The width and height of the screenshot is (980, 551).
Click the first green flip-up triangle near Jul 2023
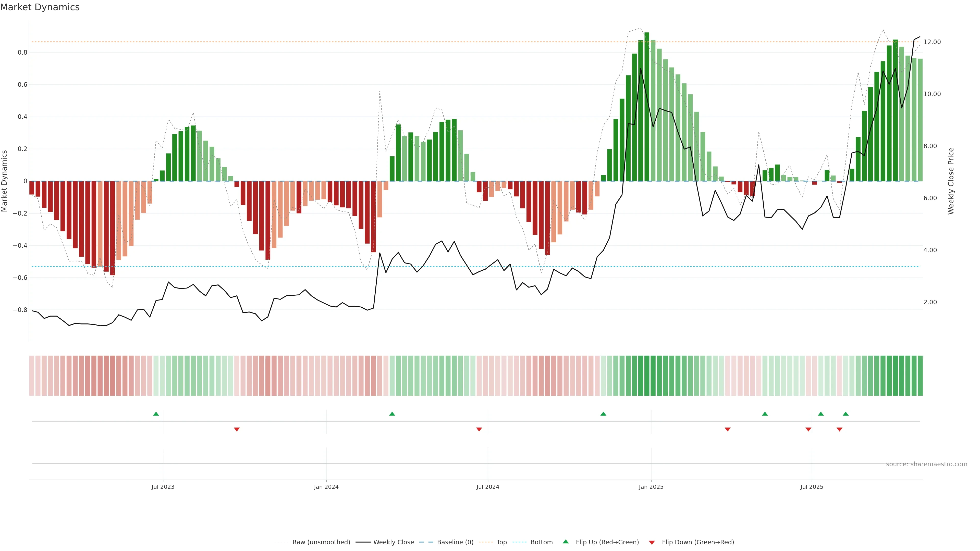(x=156, y=414)
